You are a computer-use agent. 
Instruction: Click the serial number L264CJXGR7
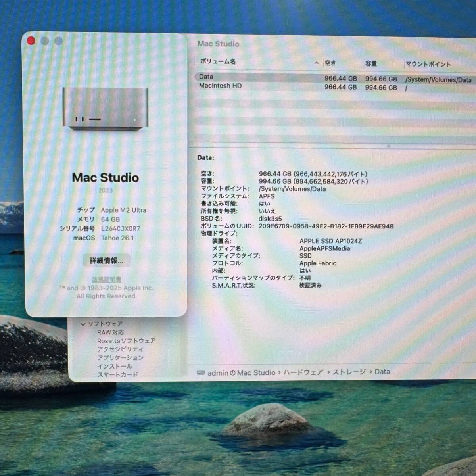[x=121, y=228]
